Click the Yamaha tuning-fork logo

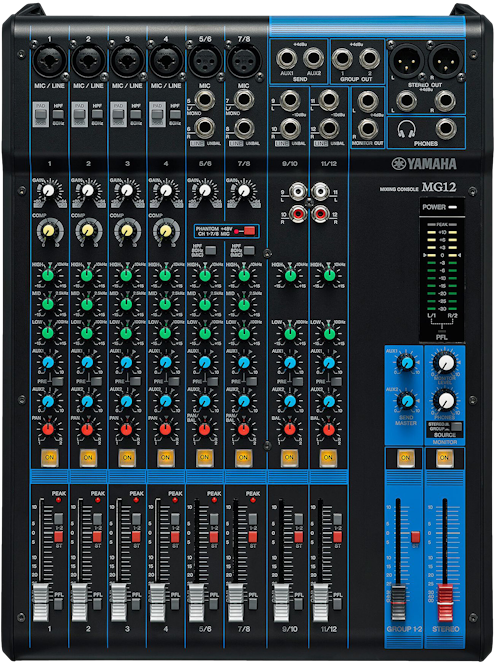399,163
